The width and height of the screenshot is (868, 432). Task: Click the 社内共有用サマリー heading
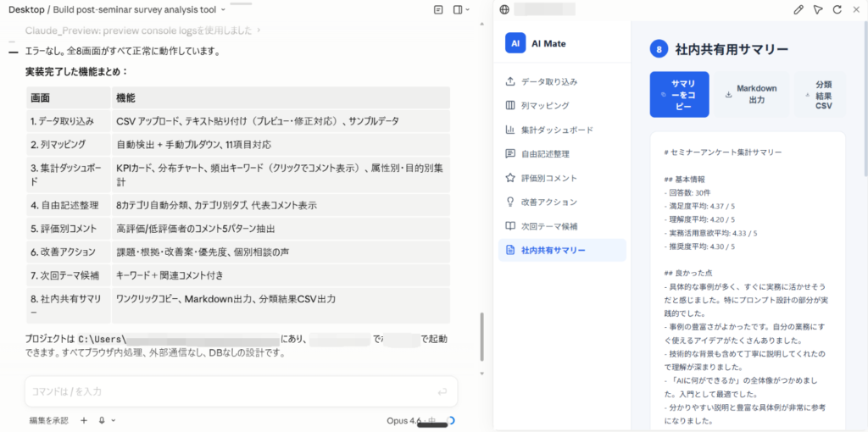(732, 50)
